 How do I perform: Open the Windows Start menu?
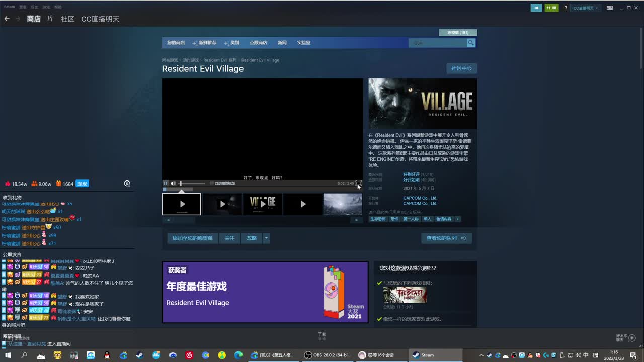click(x=8, y=355)
